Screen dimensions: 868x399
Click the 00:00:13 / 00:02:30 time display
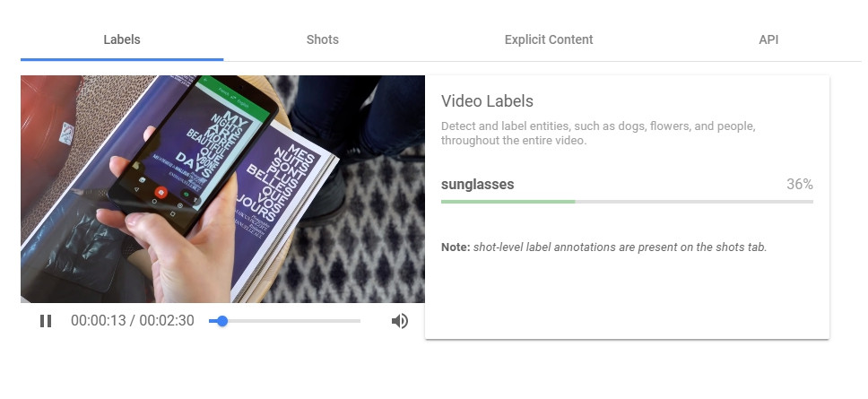tap(133, 320)
